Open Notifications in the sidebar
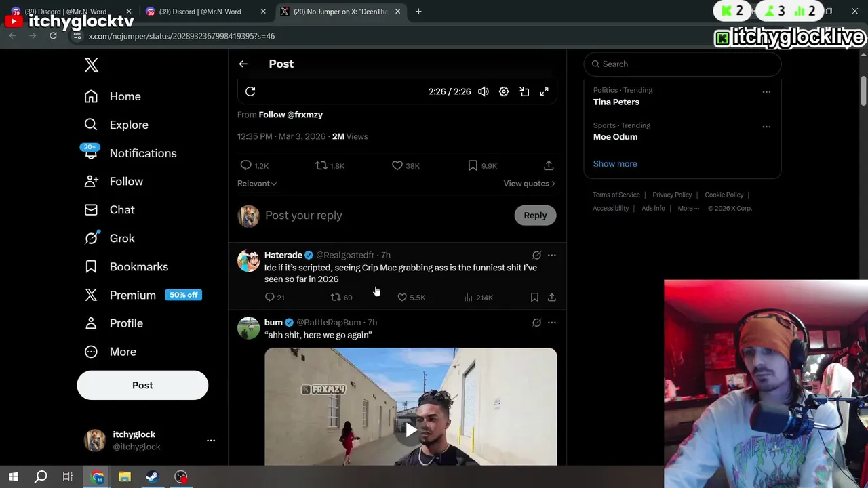 coord(130,153)
